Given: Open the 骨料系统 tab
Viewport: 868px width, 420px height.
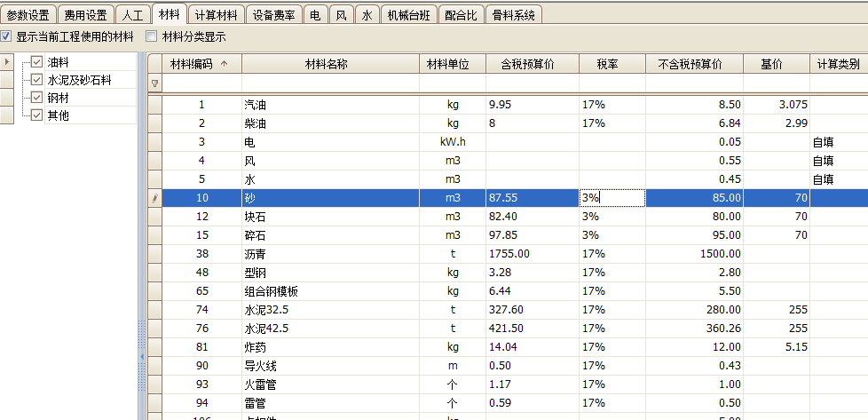Looking at the screenshot, I should [513, 15].
